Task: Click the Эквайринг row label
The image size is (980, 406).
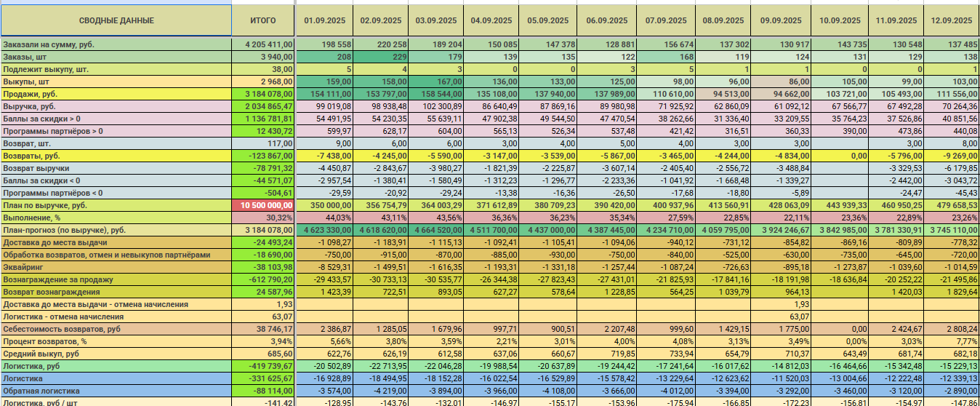Action: [116, 267]
